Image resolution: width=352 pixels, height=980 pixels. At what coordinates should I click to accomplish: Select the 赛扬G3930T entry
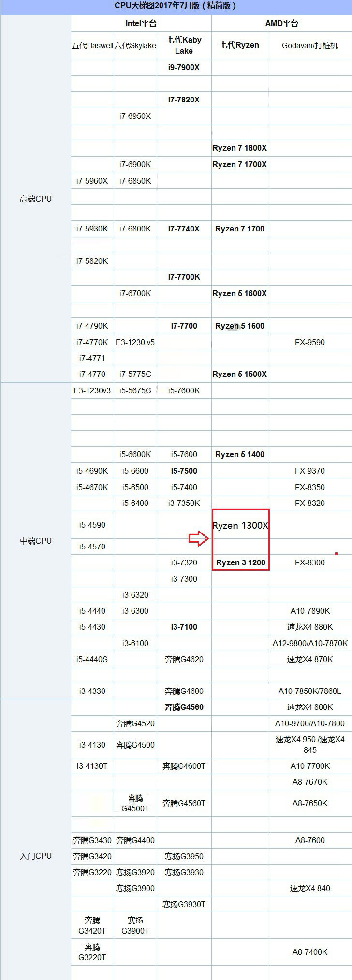[x=184, y=904]
